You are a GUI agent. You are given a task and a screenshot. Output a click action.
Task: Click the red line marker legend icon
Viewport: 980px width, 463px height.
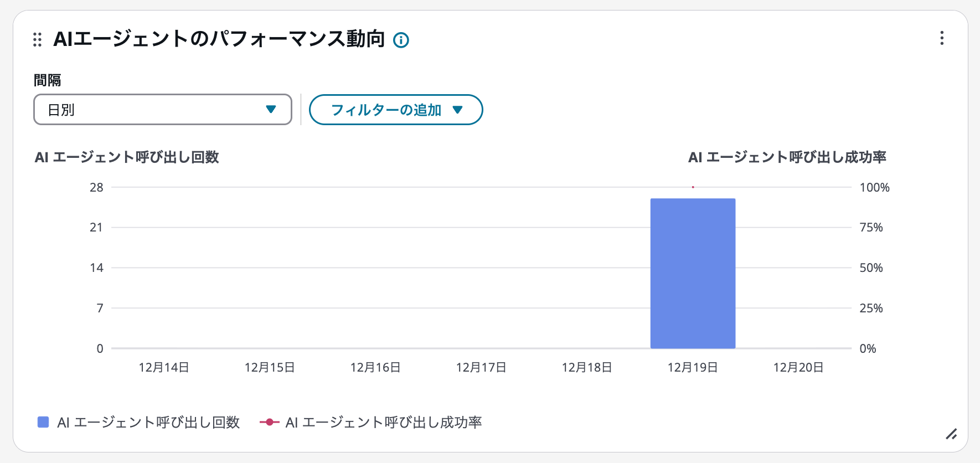(269, 421)
